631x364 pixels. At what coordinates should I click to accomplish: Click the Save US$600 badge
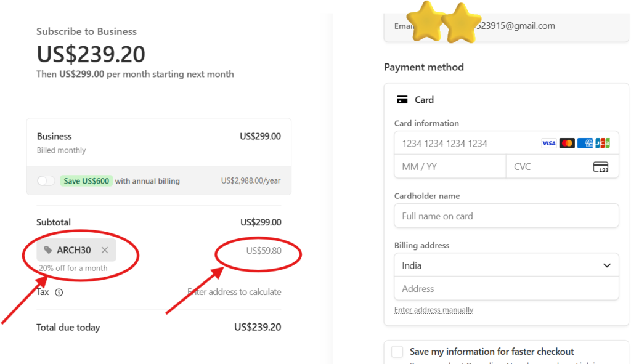(x=86, y=181)
